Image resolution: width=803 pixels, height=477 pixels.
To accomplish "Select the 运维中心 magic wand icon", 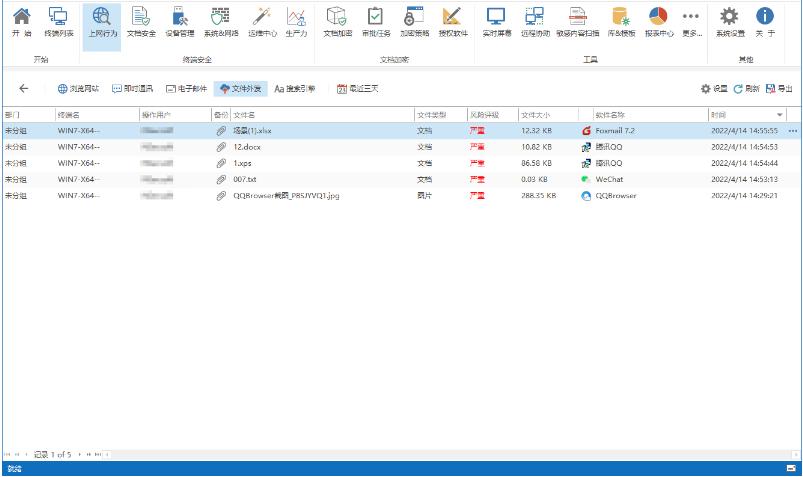I will click(x=261, y=22).
